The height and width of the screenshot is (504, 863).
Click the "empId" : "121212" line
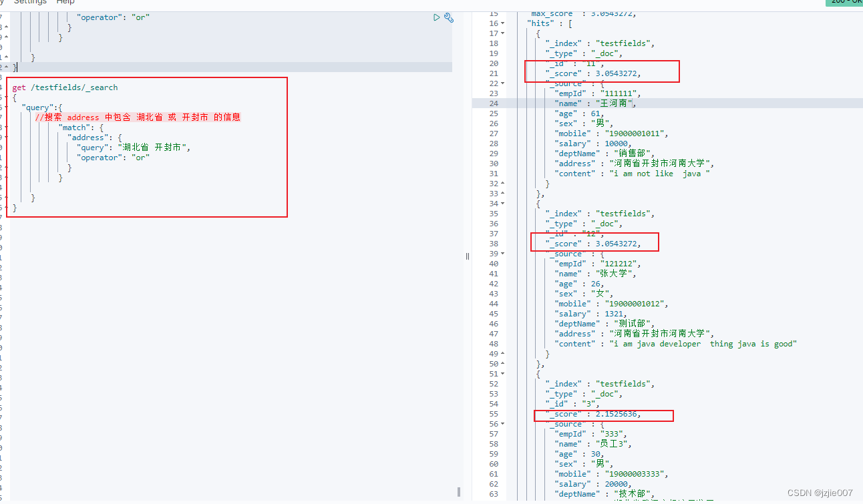pyautogui.click(x=597, y=264)
